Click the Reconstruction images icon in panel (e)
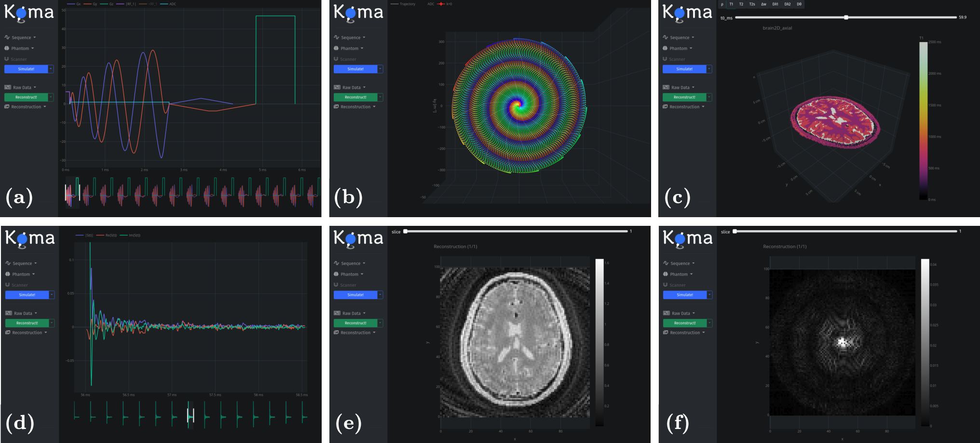The image size is (980, 443). click(x=336, y=332)
